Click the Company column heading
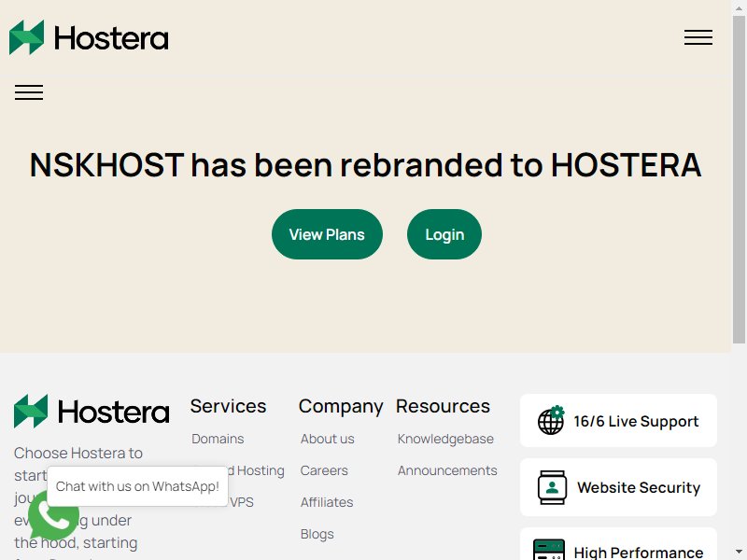The height and width of the screenshot is (560, 747). point(341,406)
